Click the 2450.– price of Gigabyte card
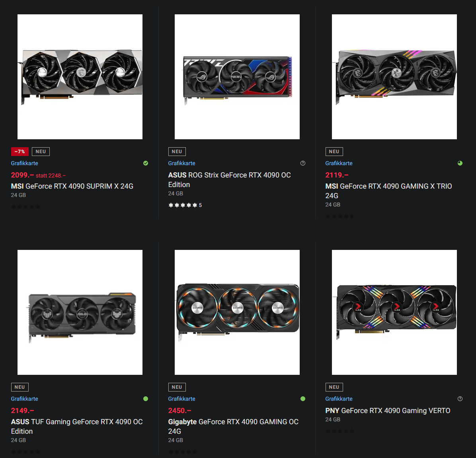The width and height of the screenshot is (476, 458). 179,411
